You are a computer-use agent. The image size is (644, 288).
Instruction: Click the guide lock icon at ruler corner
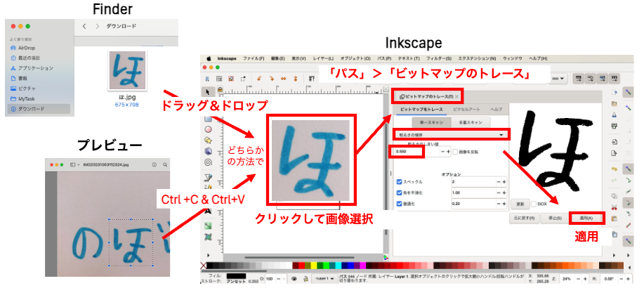220,89
